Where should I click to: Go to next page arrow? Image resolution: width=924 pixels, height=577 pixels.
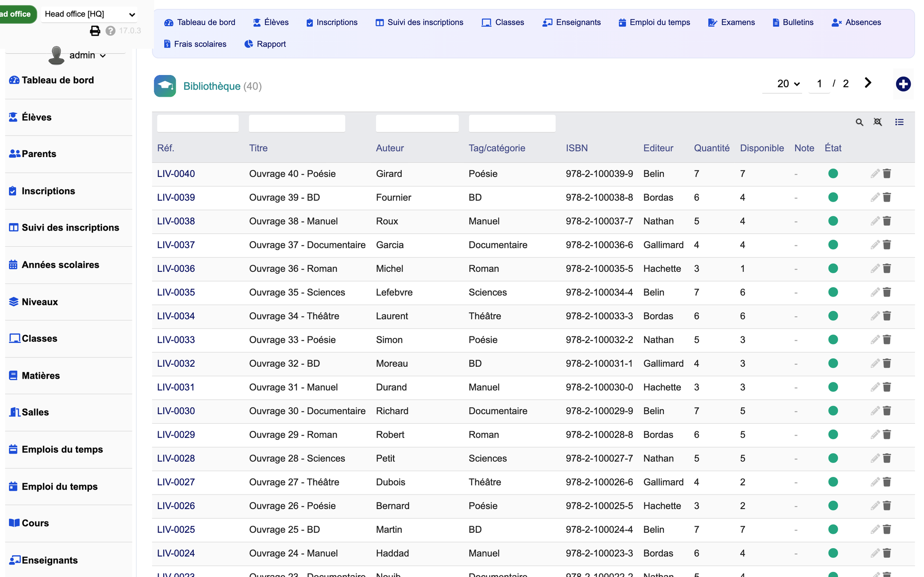868,83
